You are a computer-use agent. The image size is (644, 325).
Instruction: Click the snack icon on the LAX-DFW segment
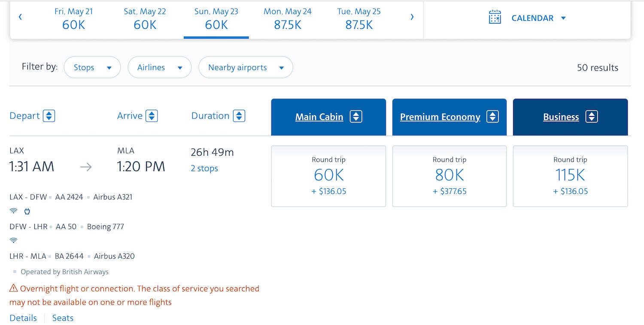coord(27,211)
